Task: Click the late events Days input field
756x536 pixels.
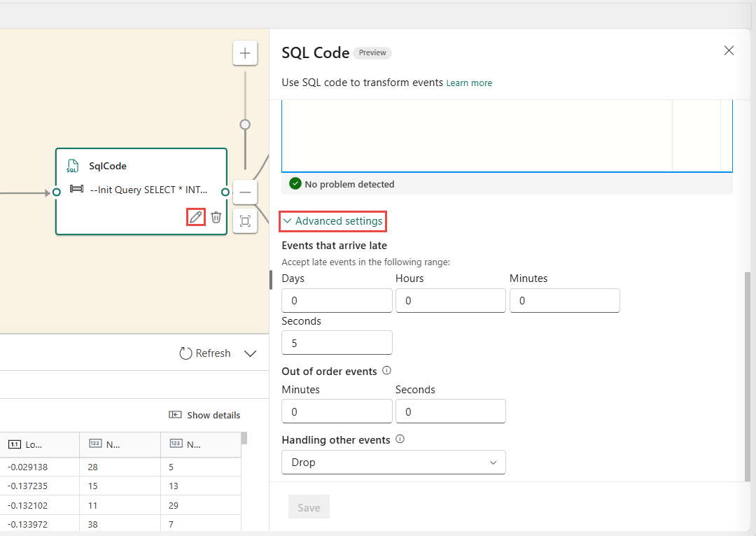Action: click(x=337, y=300)
